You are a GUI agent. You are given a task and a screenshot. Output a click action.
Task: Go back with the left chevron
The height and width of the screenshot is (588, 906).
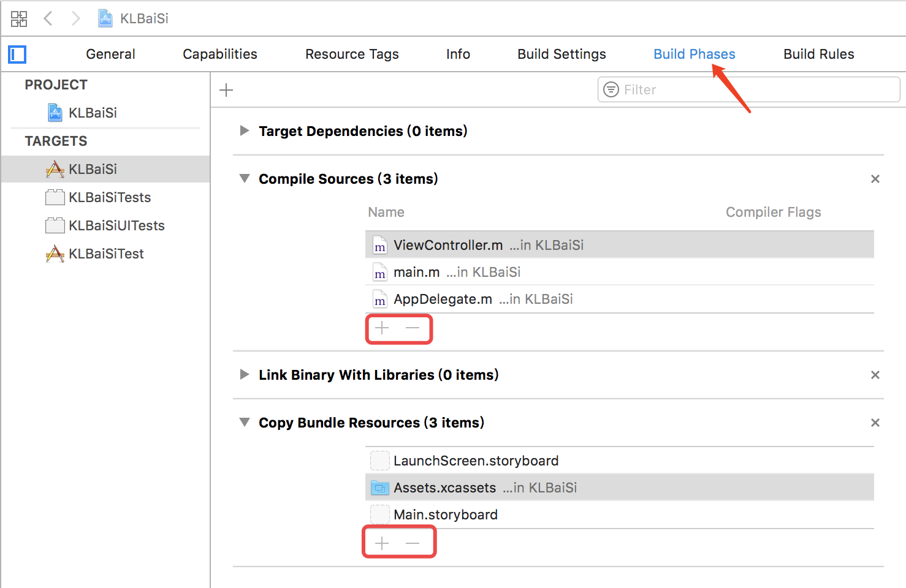(x=48, y=18)
